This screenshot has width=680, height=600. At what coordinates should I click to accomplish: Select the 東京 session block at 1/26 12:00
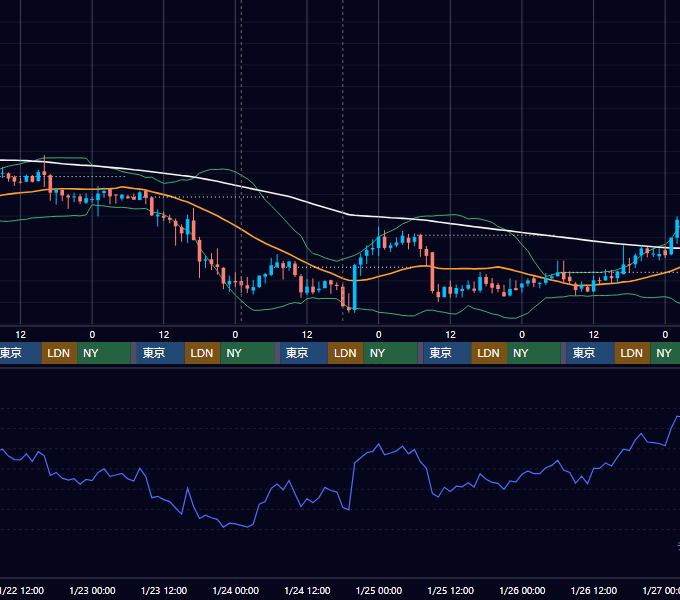590,353
